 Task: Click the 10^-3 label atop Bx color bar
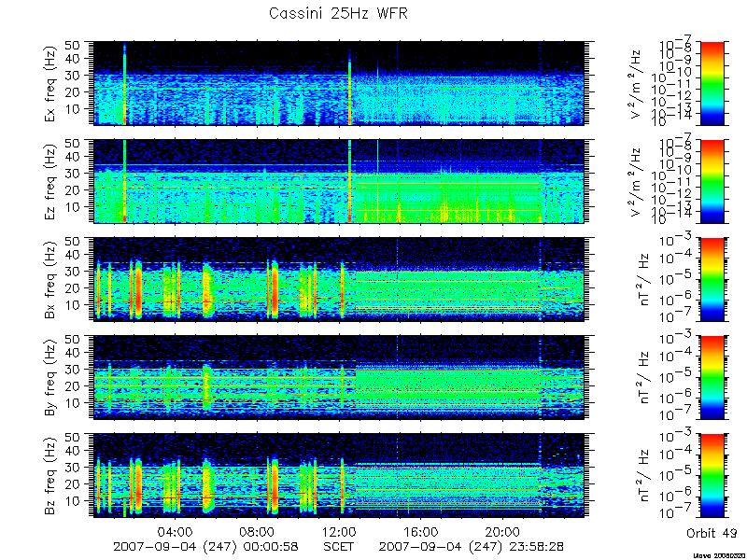[676, 241]
